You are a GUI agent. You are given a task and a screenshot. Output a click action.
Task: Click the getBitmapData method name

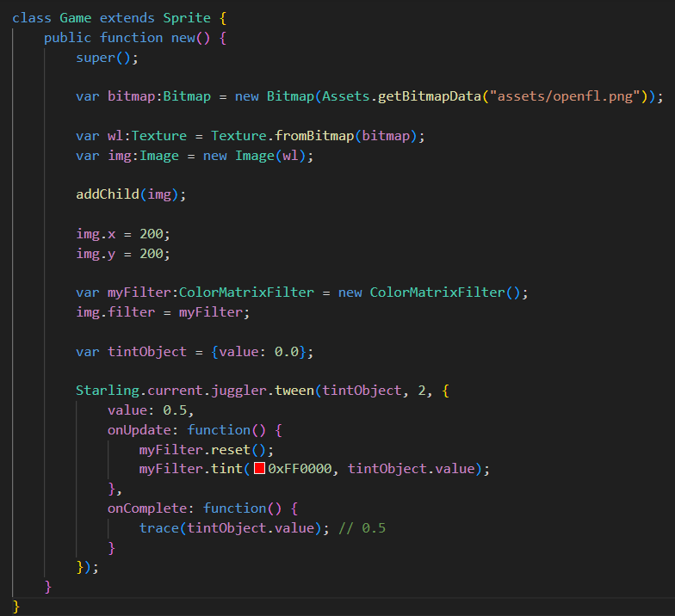426,96
